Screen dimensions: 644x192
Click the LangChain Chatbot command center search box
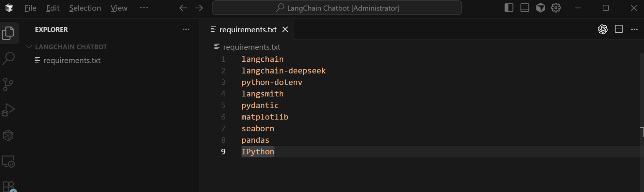tap(337, 8)
